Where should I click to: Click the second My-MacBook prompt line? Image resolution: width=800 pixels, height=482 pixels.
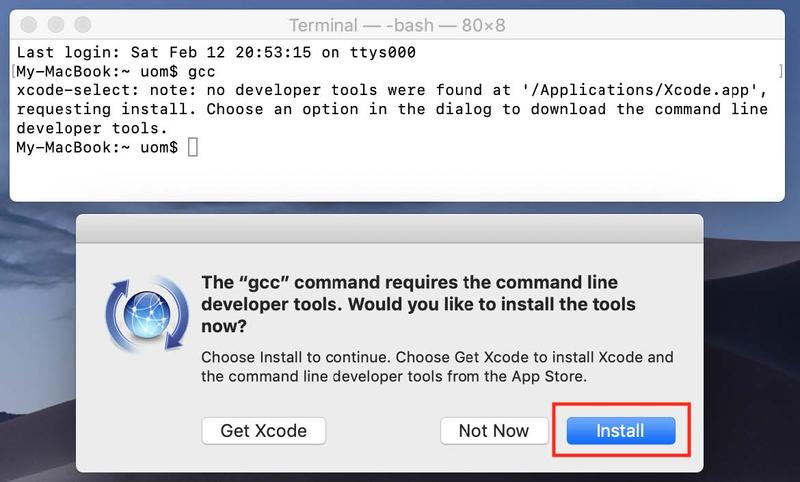(97, 148)
